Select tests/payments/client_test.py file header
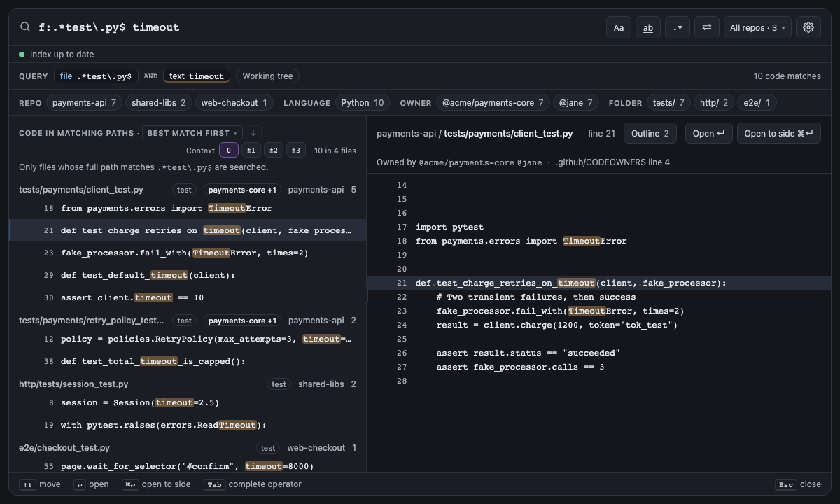The height and width of the screenshot is (504, 840). 188,190
